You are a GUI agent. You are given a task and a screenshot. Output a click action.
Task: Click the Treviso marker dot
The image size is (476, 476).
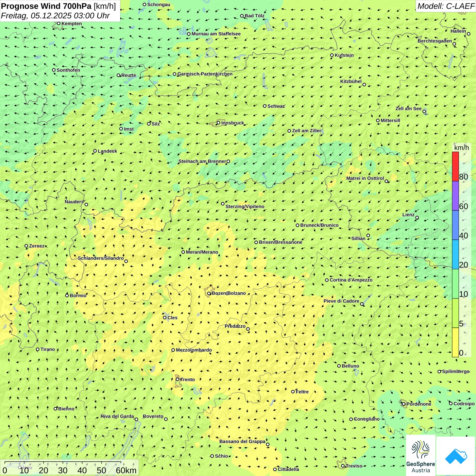(343, 466)
